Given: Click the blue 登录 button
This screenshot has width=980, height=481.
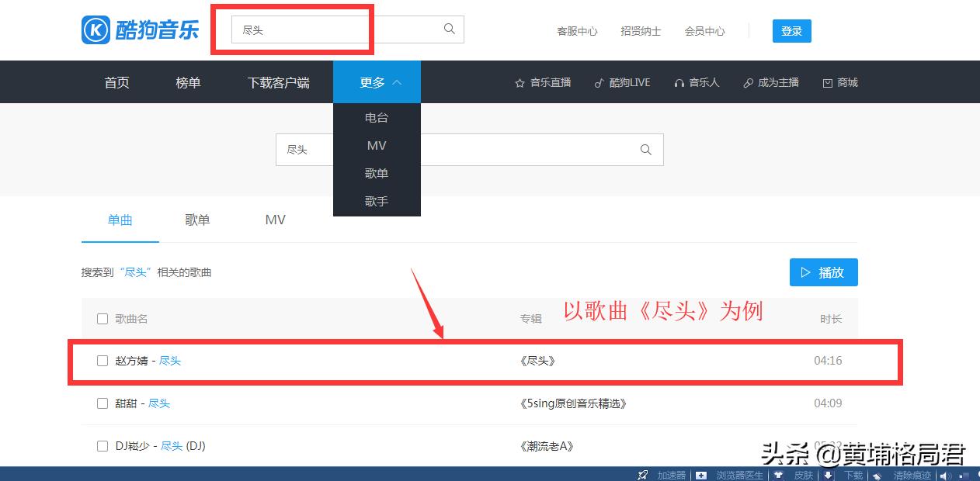Looking at the screenshot, I should click(x=791, y=31).
